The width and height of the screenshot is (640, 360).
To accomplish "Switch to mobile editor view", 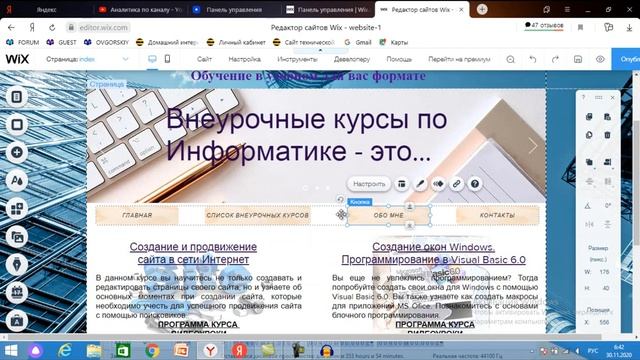I will (x=167, y=59).
